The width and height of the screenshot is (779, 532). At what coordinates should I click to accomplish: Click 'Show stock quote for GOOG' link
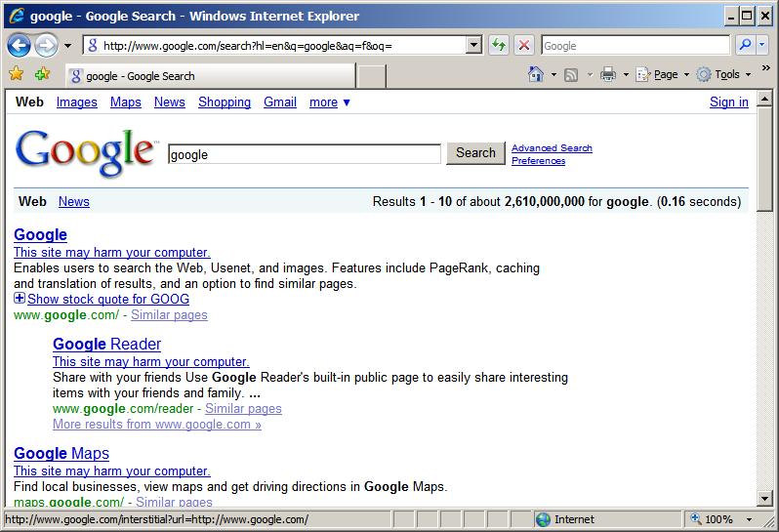108,299
